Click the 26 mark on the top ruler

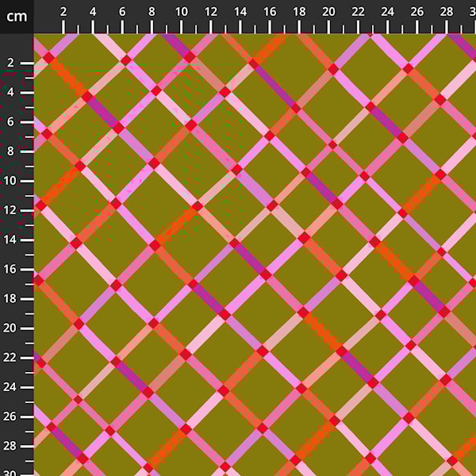point(417,13)
